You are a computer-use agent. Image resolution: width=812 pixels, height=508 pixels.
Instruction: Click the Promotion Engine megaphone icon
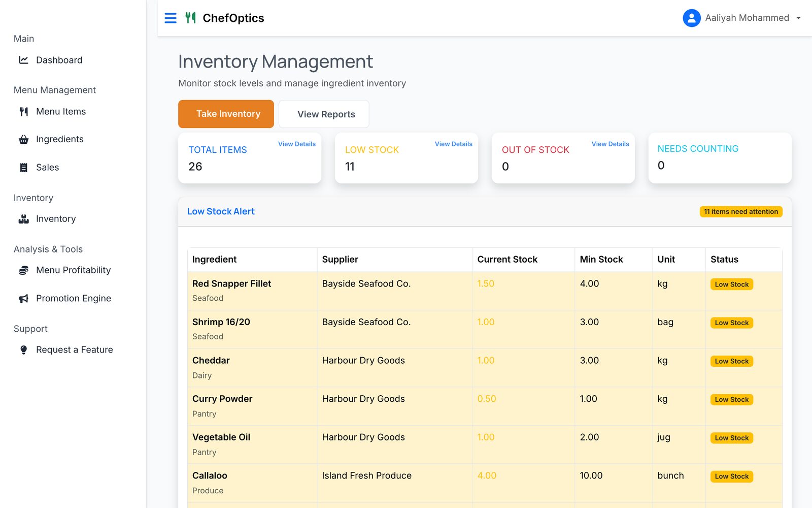(23, 299)
